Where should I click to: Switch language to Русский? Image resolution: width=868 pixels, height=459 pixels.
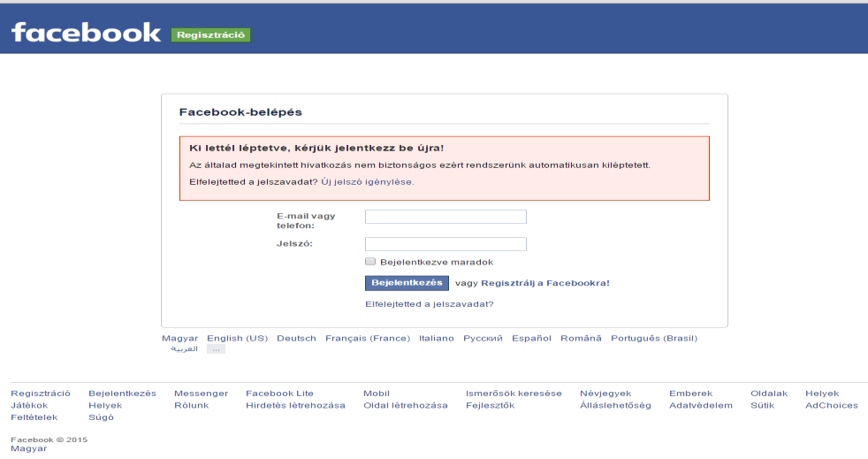coord(483,339)
